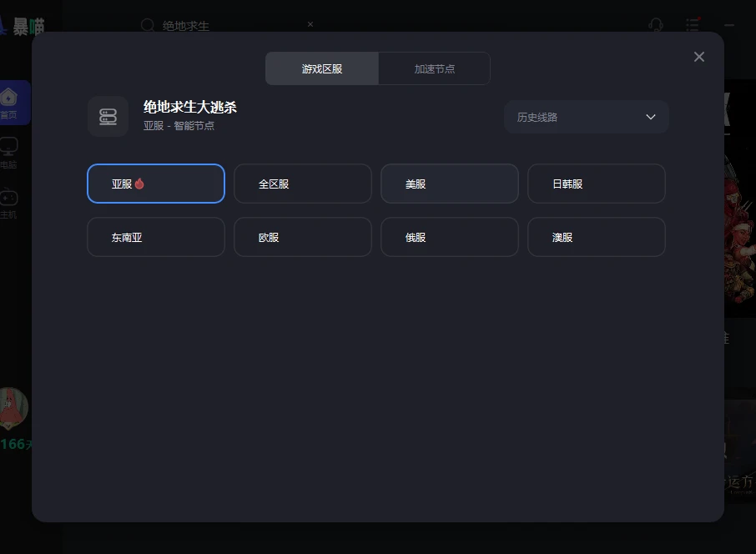The height and width of the screenshot is (554, 756).
Task: Minimize the main window
Action: pos(729,25)
